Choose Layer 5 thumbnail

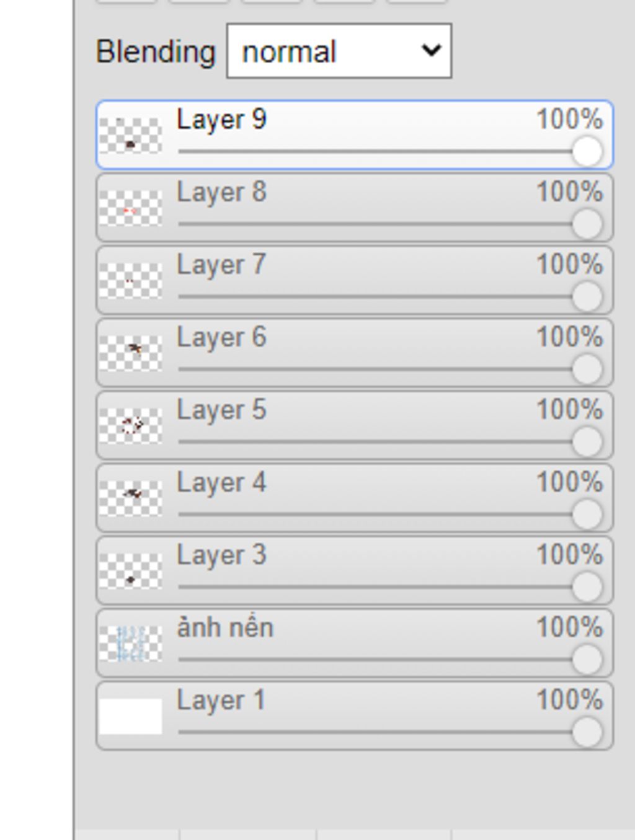click(130, 425)
